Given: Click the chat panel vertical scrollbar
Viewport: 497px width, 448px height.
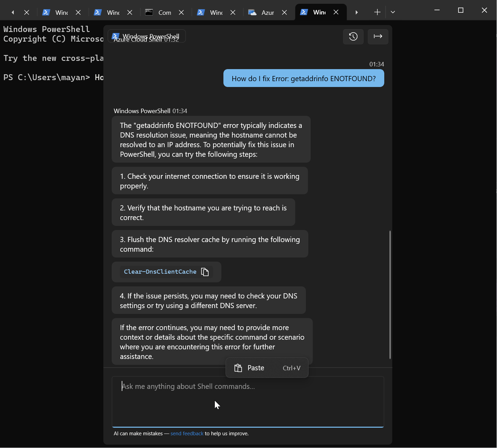Looking at the screenshot, I should point(390,295).
